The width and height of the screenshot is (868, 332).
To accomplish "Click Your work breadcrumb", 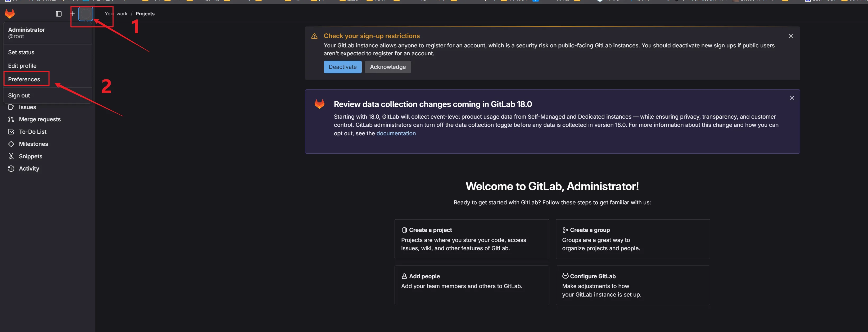I will (x=116, y=14).
